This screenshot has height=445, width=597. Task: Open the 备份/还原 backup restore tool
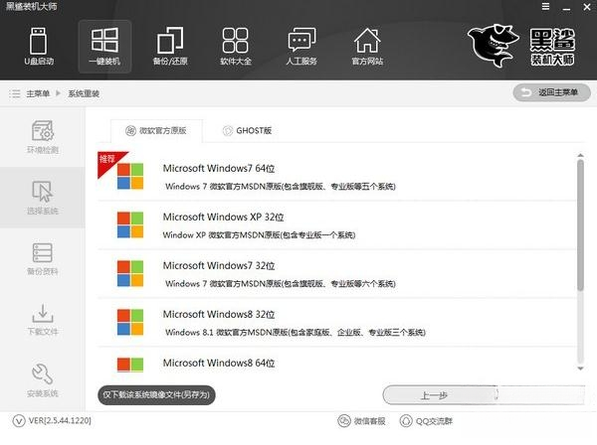coord(170,46)
